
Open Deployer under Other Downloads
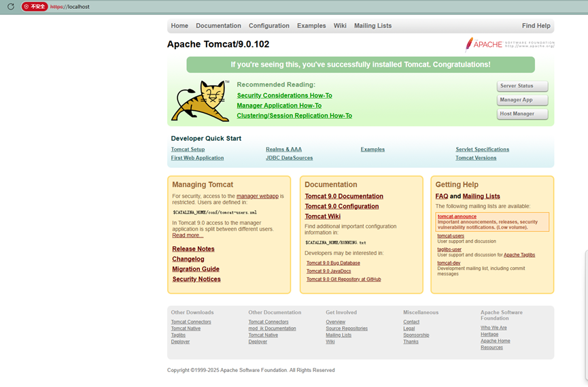point(180,341)
